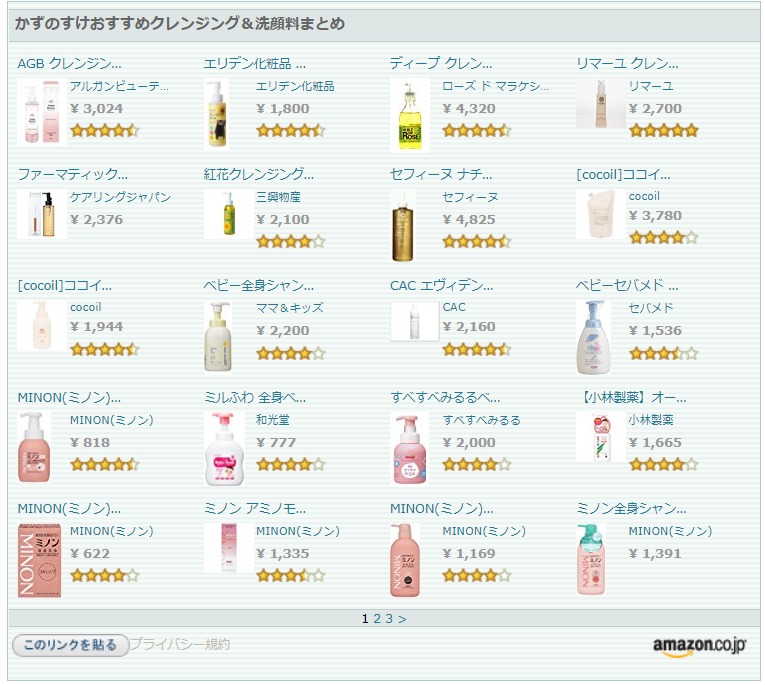The width and height of the screenshot is (765, 685).
Task: Go to page 2 of results
Action: 377,619
